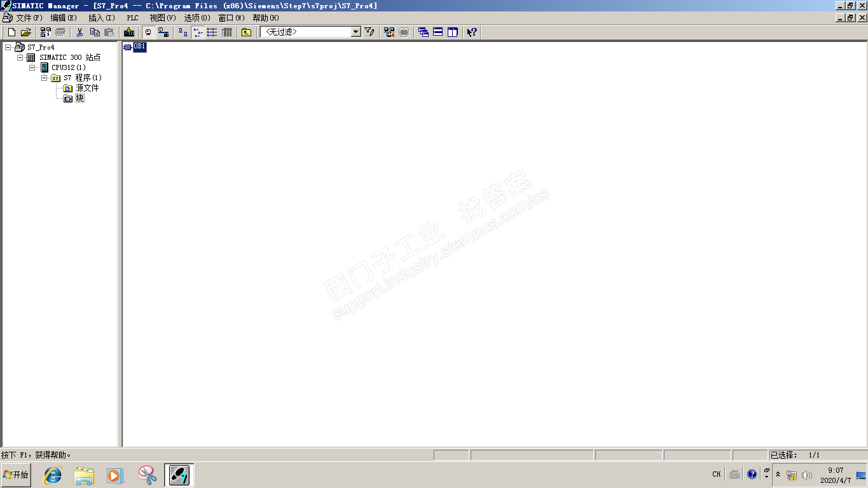This screenshot has height=488, width=868.
Task: Click the SIMATIC Manager title icon
Action: (6, 6)
